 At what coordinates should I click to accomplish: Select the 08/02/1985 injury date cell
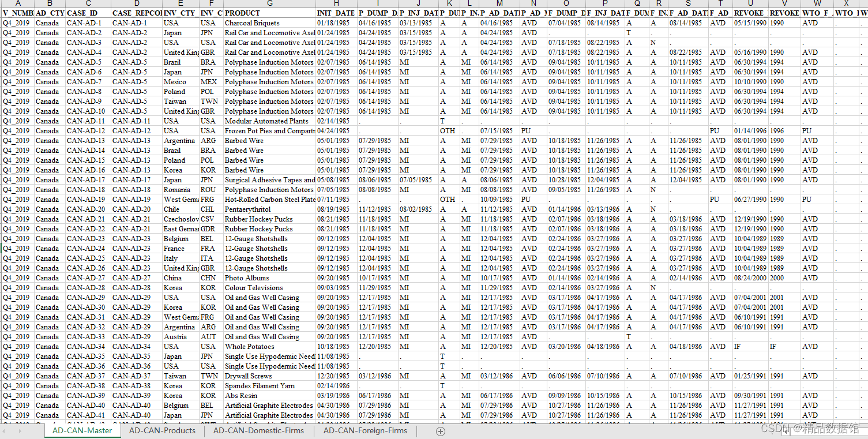click(x=418, y=209)
